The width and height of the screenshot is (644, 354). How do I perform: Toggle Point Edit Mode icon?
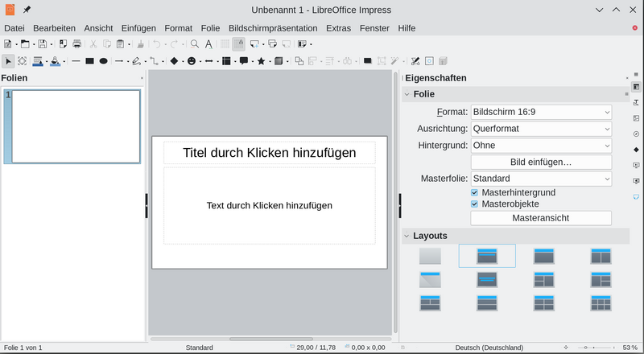coord(415,61)
